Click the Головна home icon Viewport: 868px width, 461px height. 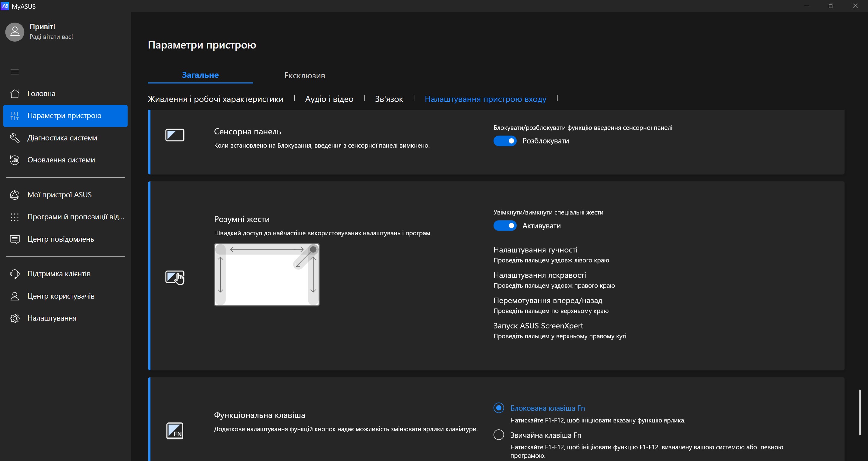pyautogui.click(x=14, y=94)
